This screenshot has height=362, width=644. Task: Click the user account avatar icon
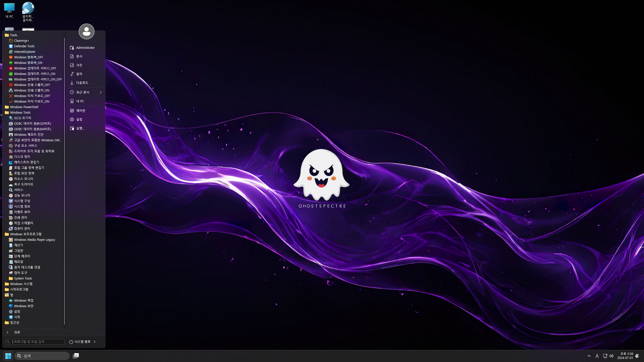pyautogui.click(x=86, y=32)
